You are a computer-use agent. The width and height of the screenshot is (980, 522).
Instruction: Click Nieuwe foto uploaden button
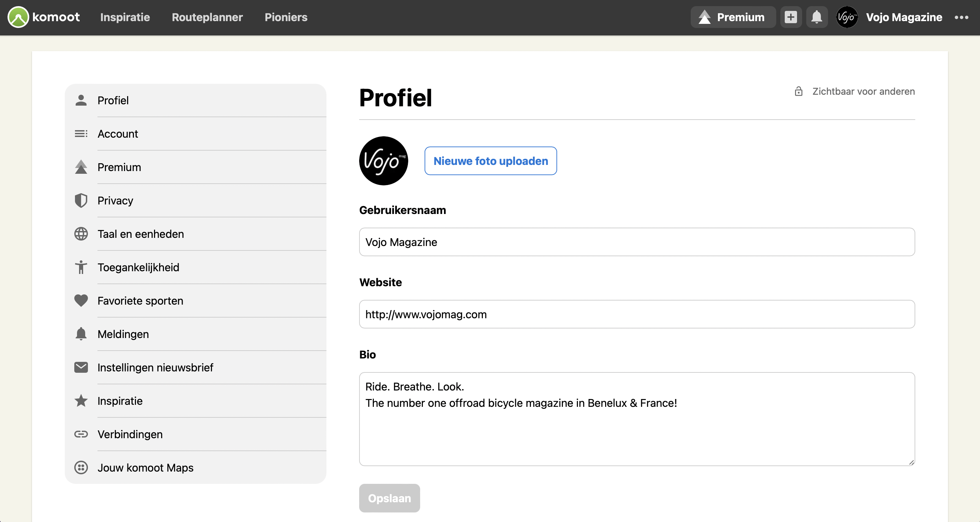pyautogui.click(x=490, y=161)
